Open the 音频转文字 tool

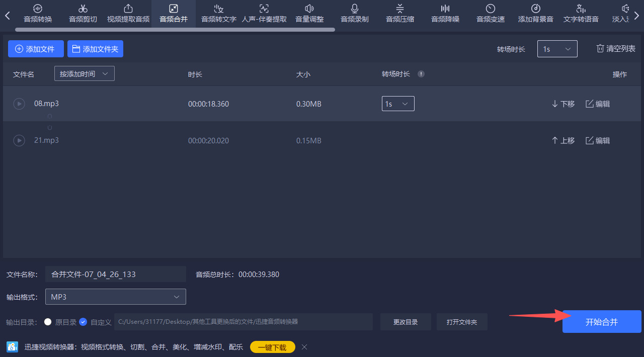[219, 14]
